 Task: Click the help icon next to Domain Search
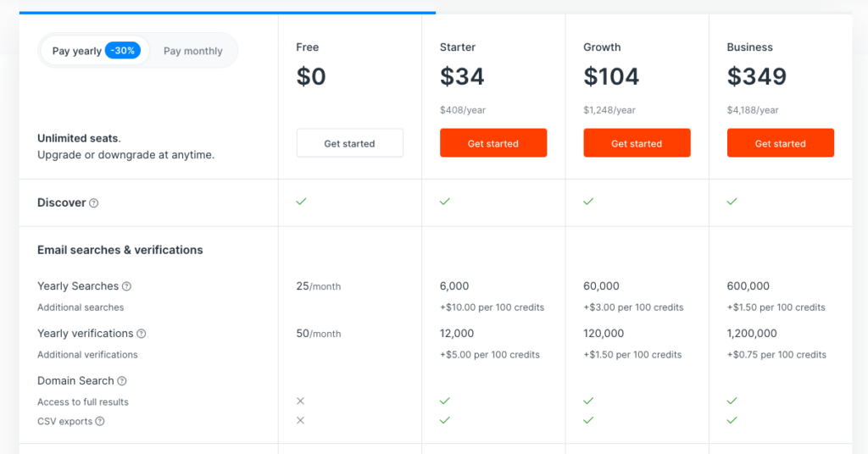click(122, 381)
